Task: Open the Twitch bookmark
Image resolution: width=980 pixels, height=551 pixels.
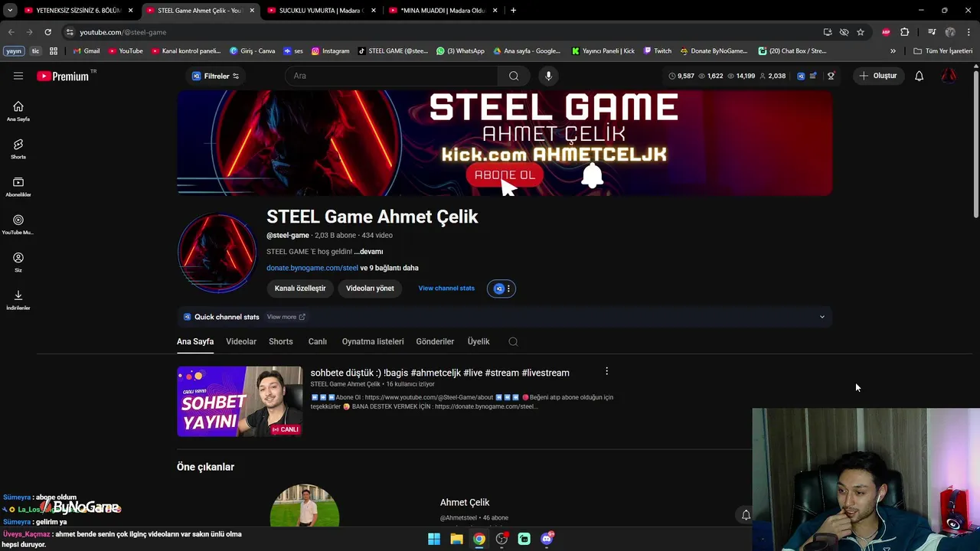Action: tap(658, 51)
